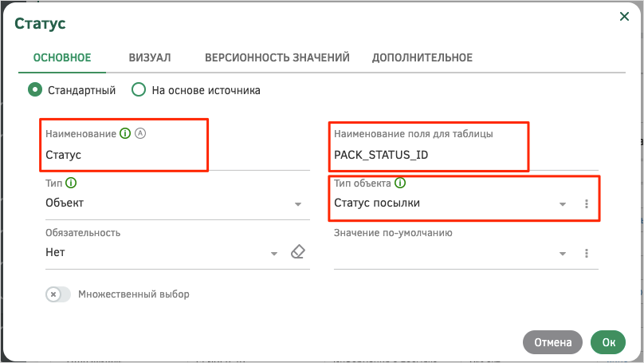Open three-dot menu for Тип объекта field
Screen dimensions: 644x363
tap(587, 204)
